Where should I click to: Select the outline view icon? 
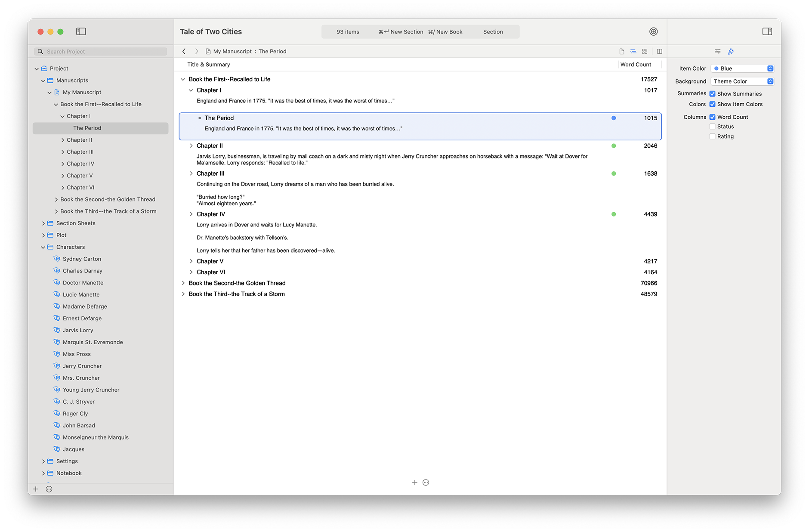(633, 51)
